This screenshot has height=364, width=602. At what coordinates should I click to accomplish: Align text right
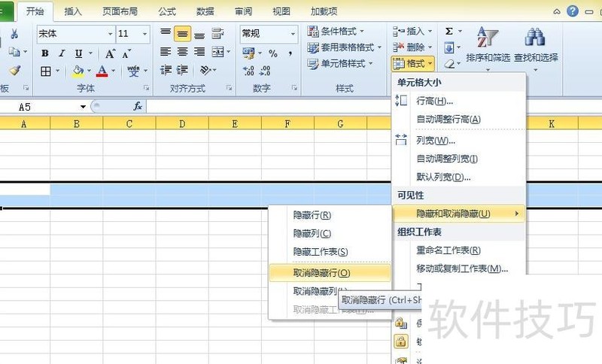pyautogui.click(x=199, y=52)
